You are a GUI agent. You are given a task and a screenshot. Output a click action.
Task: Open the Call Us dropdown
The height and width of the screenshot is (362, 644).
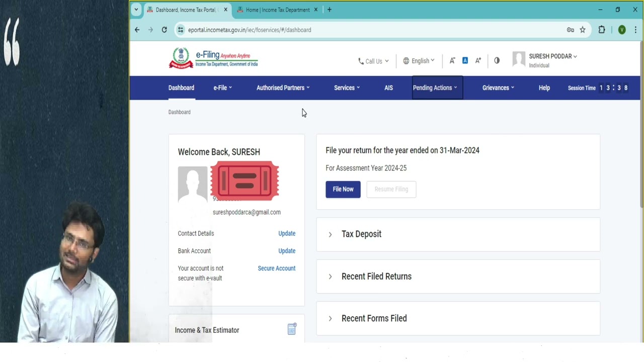click(x=373, y=61)
